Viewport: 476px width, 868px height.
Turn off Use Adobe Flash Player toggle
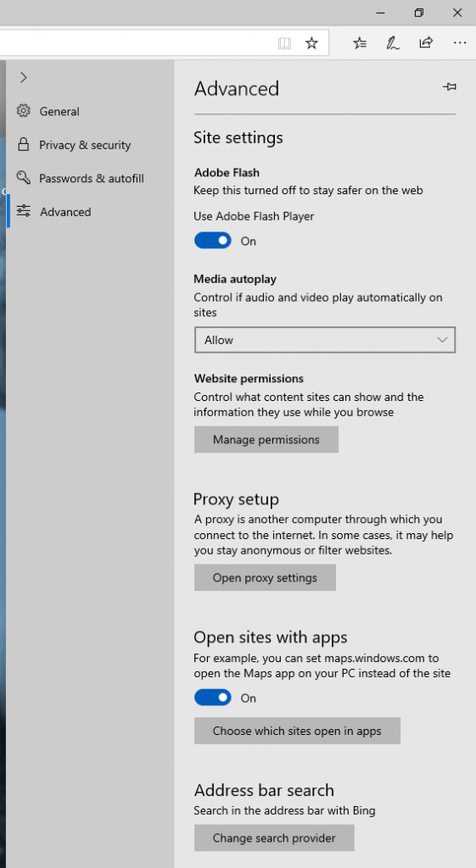(x=213, y=241)
